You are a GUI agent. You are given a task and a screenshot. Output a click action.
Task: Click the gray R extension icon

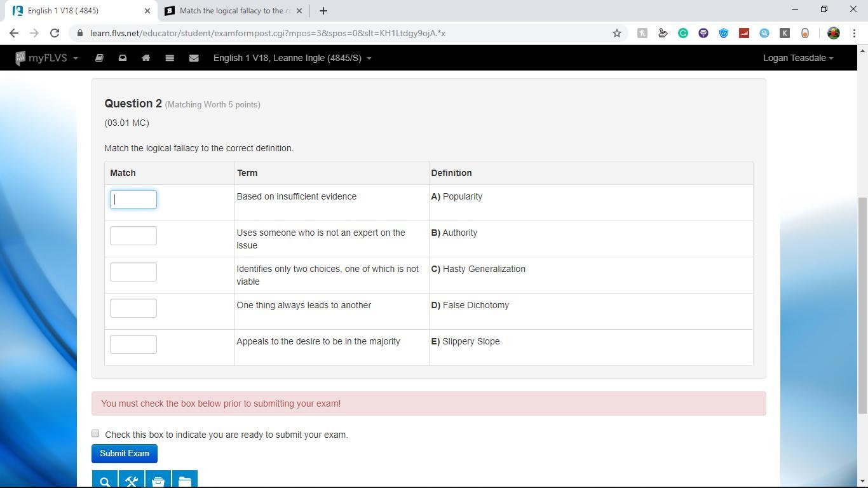(x=642, y=33)
